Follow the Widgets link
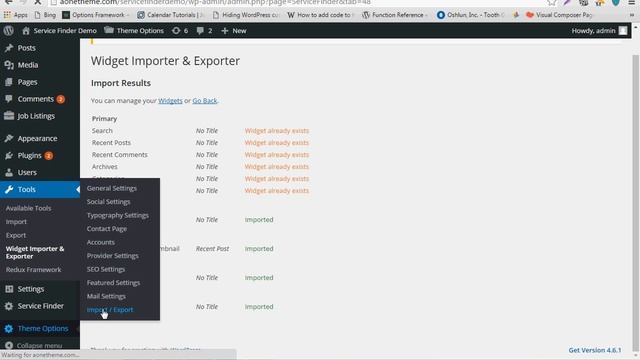Screen dimensions: 640x360 [170, 100]
